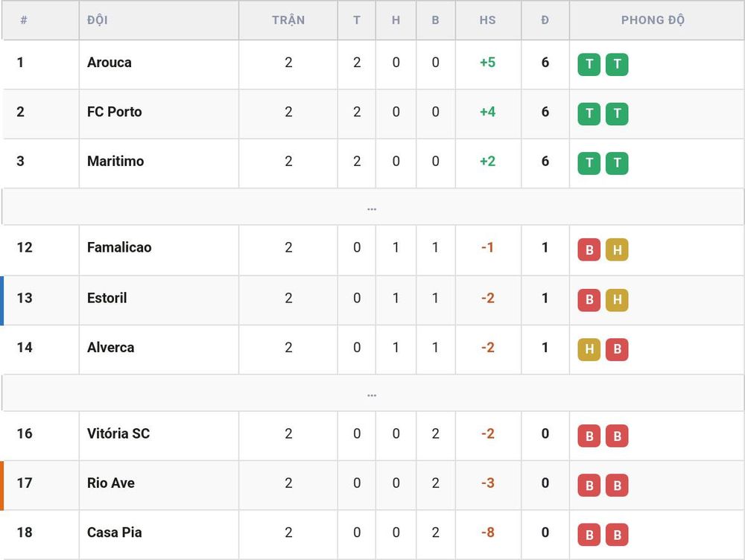Click Arouca's first green T form badge
745x560 pixels.
[x=589, y=64]
